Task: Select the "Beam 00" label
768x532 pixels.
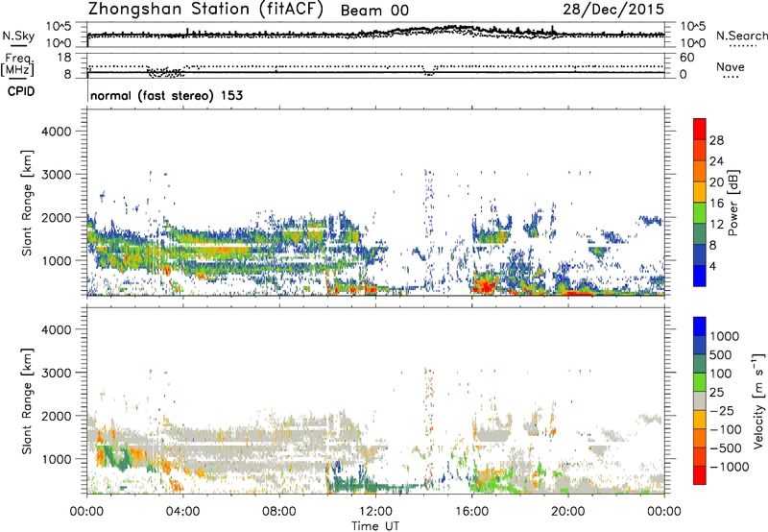Action: 374,11
